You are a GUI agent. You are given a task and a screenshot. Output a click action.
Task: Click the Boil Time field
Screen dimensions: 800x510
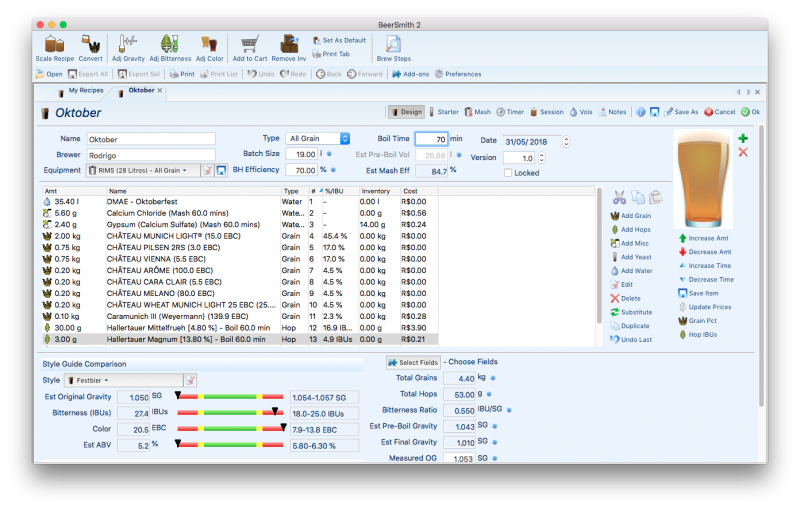tap(431, 139)
